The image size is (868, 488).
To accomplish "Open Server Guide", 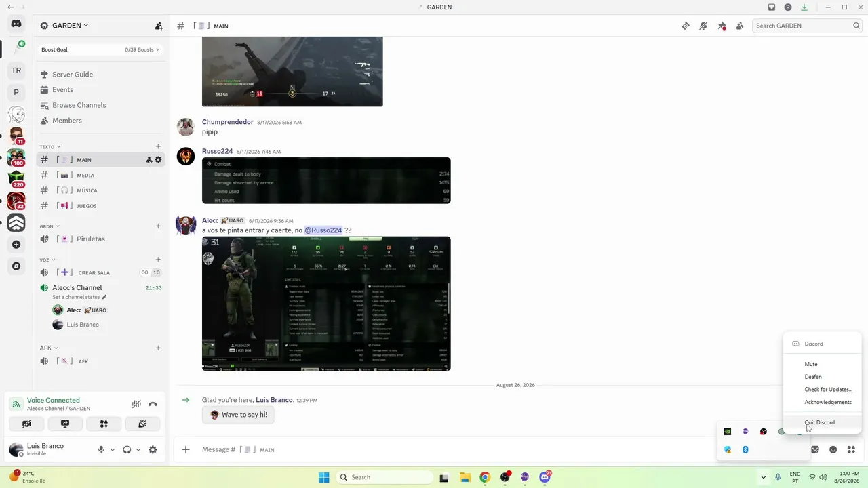I will (100, 75).
